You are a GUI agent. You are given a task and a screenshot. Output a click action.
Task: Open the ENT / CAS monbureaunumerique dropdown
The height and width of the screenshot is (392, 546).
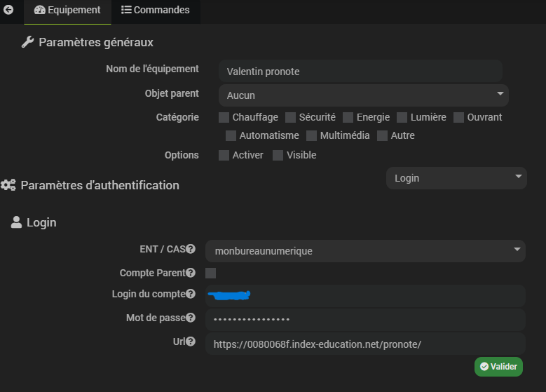point(365,250)
